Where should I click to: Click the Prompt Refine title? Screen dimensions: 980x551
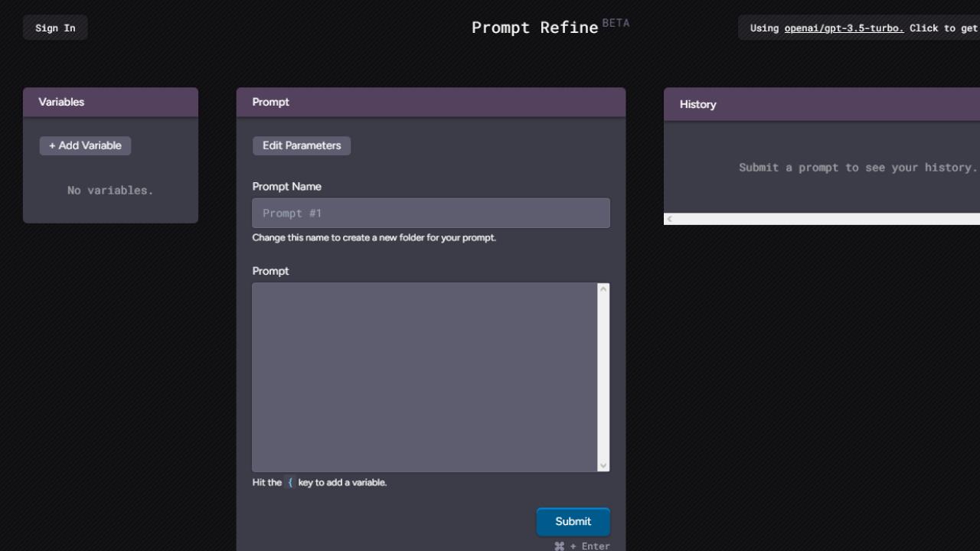tap(534, 28)
